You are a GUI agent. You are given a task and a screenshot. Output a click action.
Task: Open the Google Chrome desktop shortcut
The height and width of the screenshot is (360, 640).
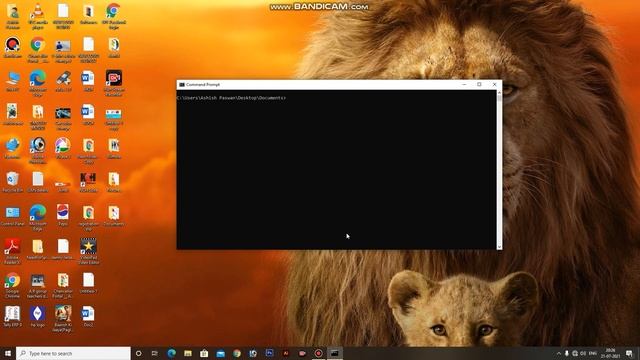[12, 284]
